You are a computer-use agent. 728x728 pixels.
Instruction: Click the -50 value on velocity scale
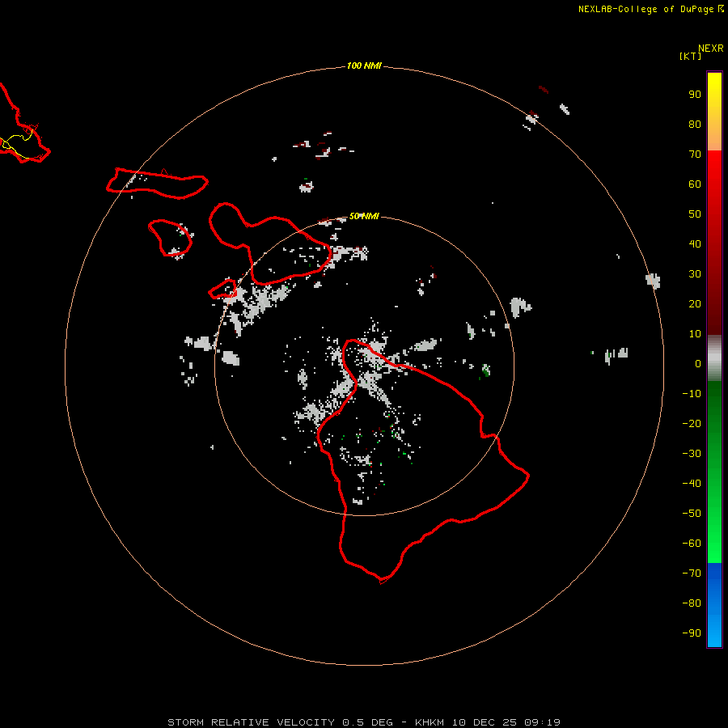692,514
